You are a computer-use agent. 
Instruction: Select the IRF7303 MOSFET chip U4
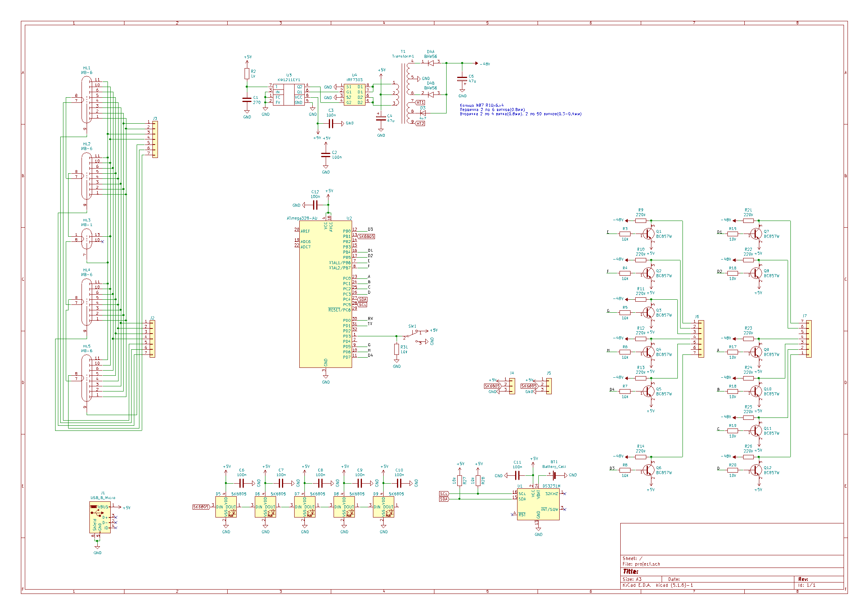354,95
